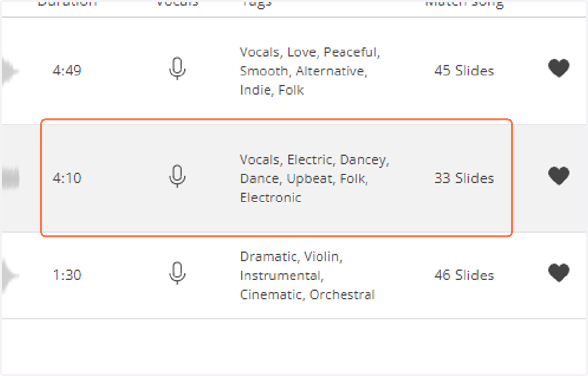The height and width of the screenshot is (376, 588).
Task: Select the 46 Slides match option
Action: coord(464,275)
